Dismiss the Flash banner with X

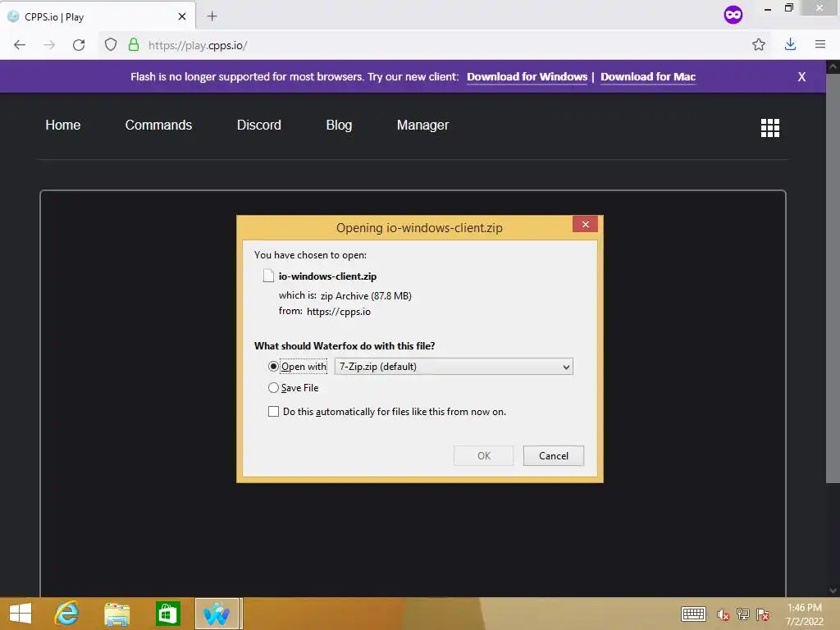coord(801,76)
